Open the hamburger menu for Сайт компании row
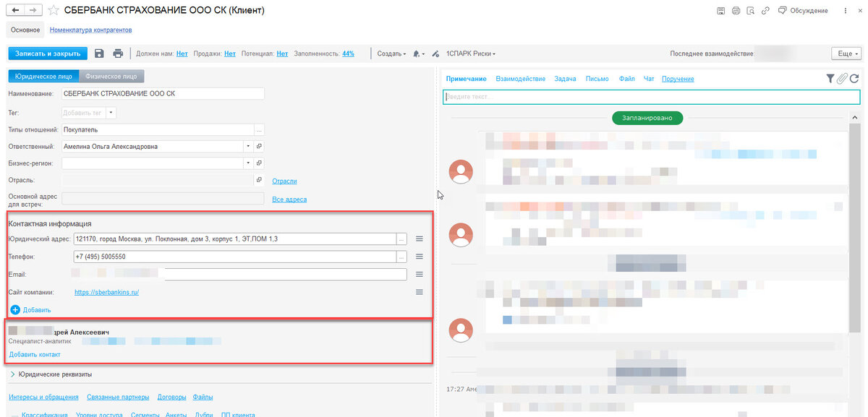Viewport: 868px width, 417px height. point(419,292)
